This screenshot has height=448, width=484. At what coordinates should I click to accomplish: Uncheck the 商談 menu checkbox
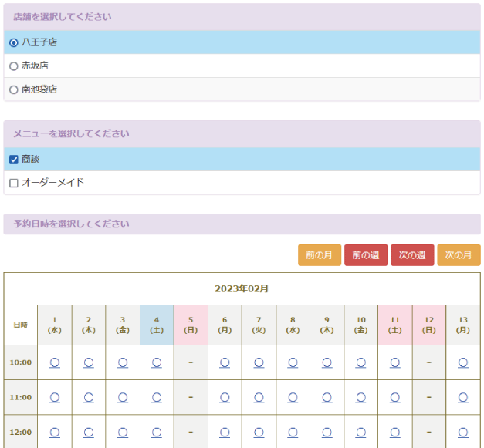click(14, 160)
